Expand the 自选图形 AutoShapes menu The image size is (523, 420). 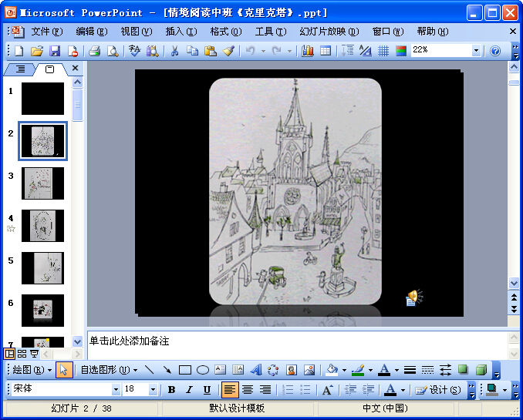coord(109,370)
